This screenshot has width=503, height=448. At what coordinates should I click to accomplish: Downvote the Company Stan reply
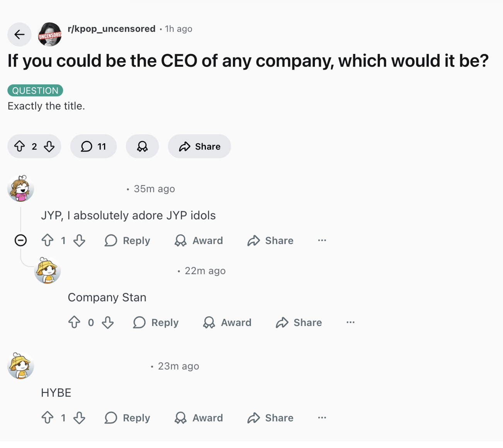(x=108, y=322)
